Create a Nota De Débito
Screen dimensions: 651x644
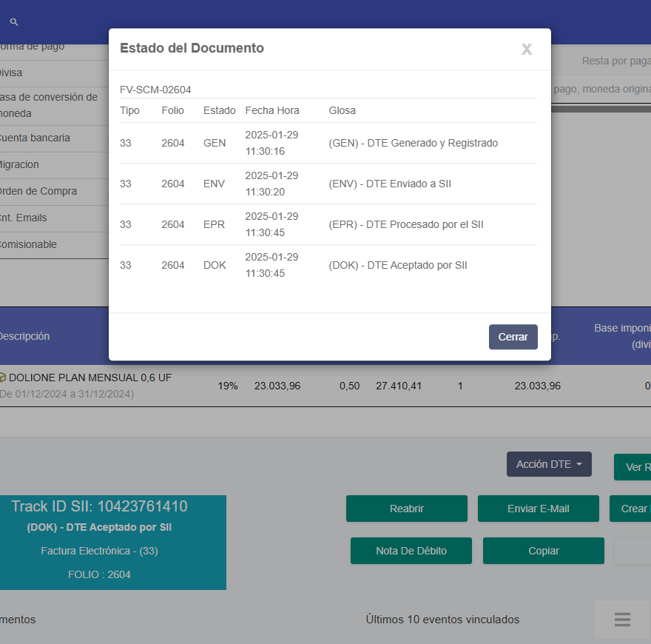pos(411,551)
